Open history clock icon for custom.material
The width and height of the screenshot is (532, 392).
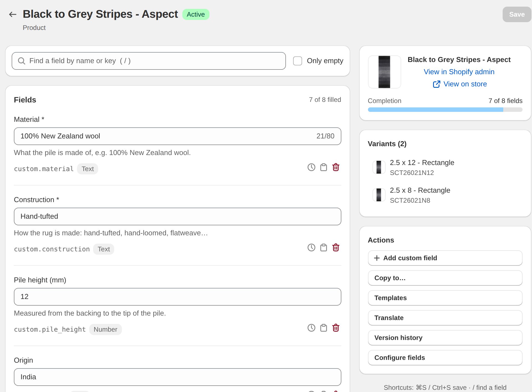click(311, 167)
